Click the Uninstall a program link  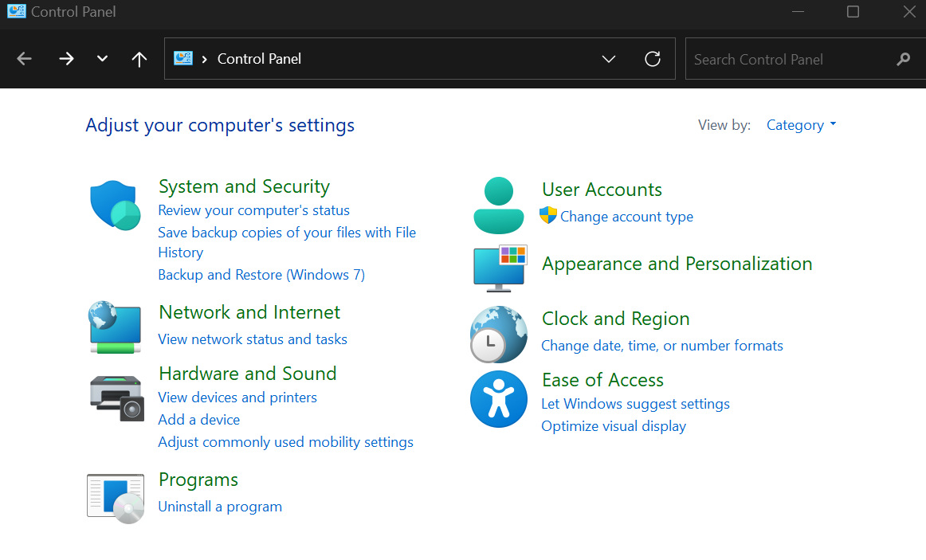coord(220,507)
